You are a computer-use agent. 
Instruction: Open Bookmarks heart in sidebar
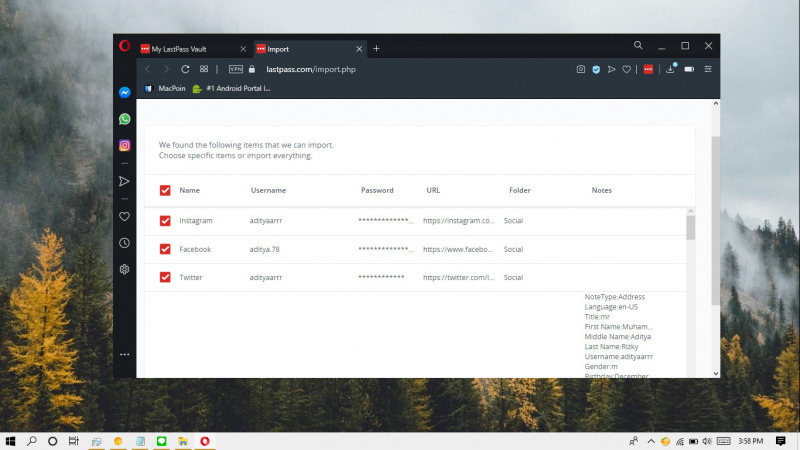tap(124, 217)
